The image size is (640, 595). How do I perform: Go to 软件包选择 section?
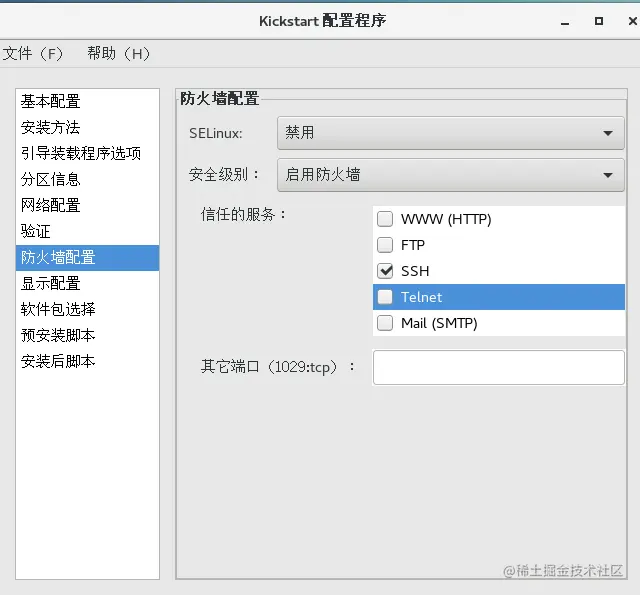87,309
